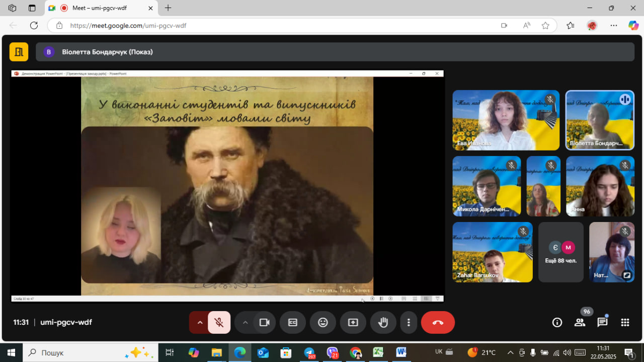
Task: Select Zahar Barsukov video tile
Action: click(x=493, y=252)
